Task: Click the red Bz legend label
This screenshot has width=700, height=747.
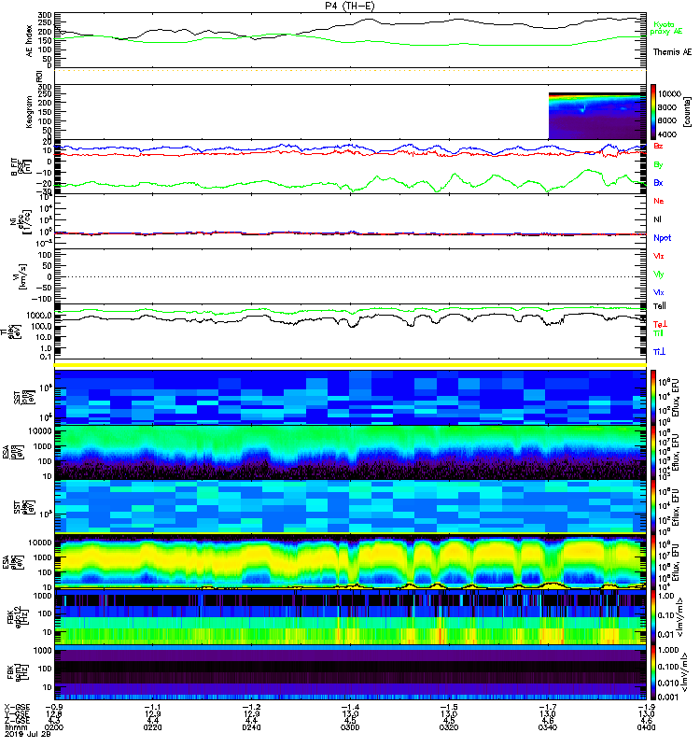Action: 658,146
